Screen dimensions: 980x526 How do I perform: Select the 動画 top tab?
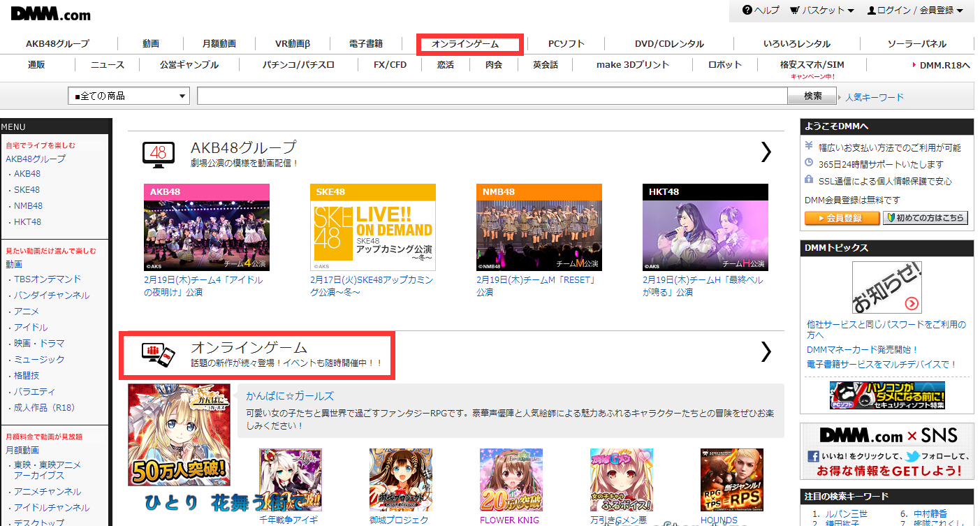tap(151, 44)
